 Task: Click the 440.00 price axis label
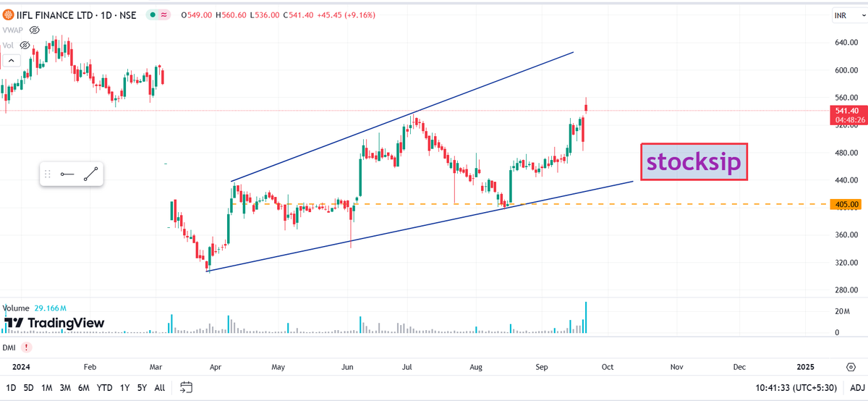[x=845, y=180]
